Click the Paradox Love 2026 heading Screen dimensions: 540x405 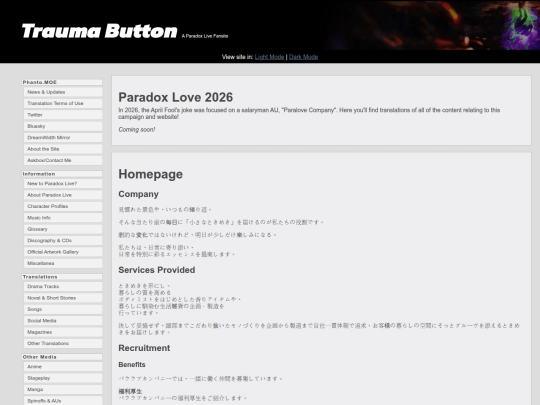click(x=176, y=97)
